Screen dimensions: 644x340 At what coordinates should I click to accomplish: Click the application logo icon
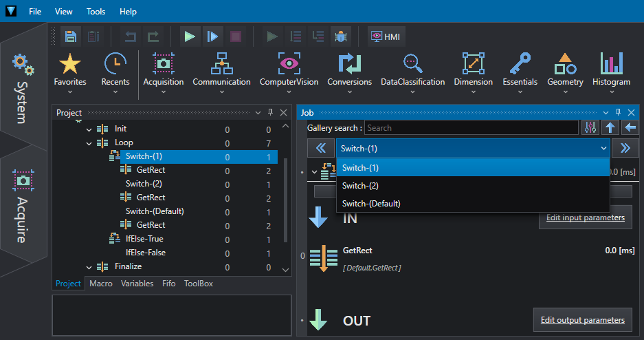(x=11, y=11)
